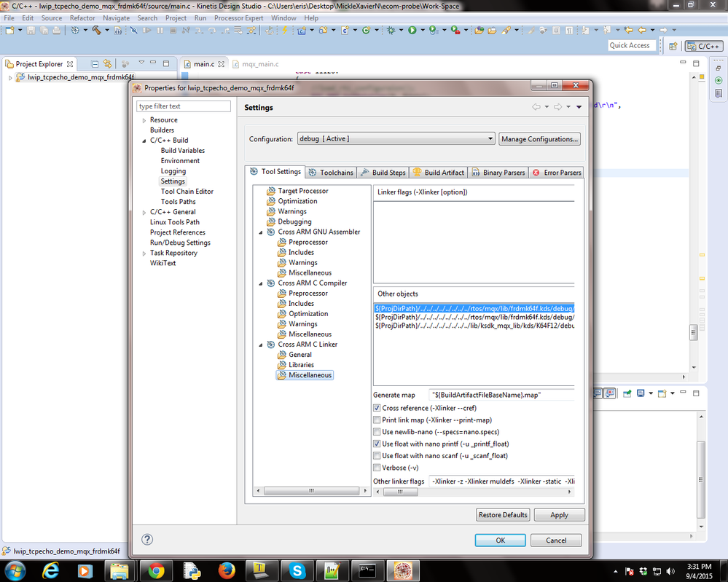Open the Refactor menu
Screen dimensions: 728x582
[x=82, y=18]
